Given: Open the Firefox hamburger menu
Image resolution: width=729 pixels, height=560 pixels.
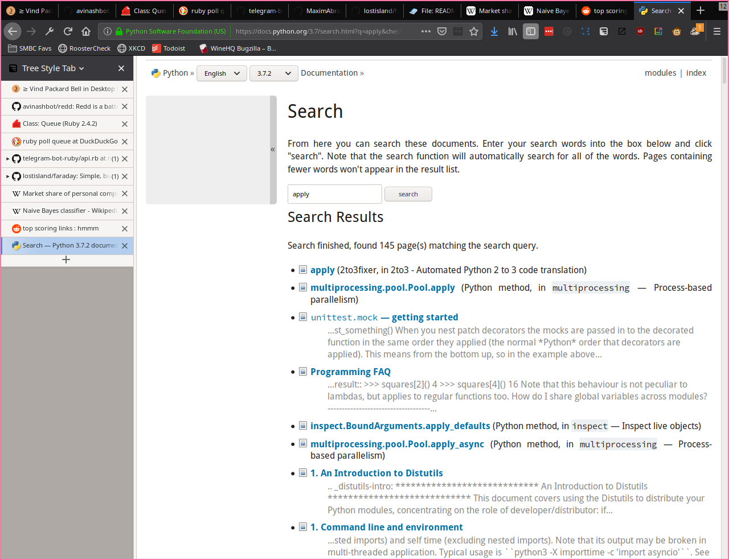Looking at the screenshot, I should pyautogui.click(x=717, y=31).
